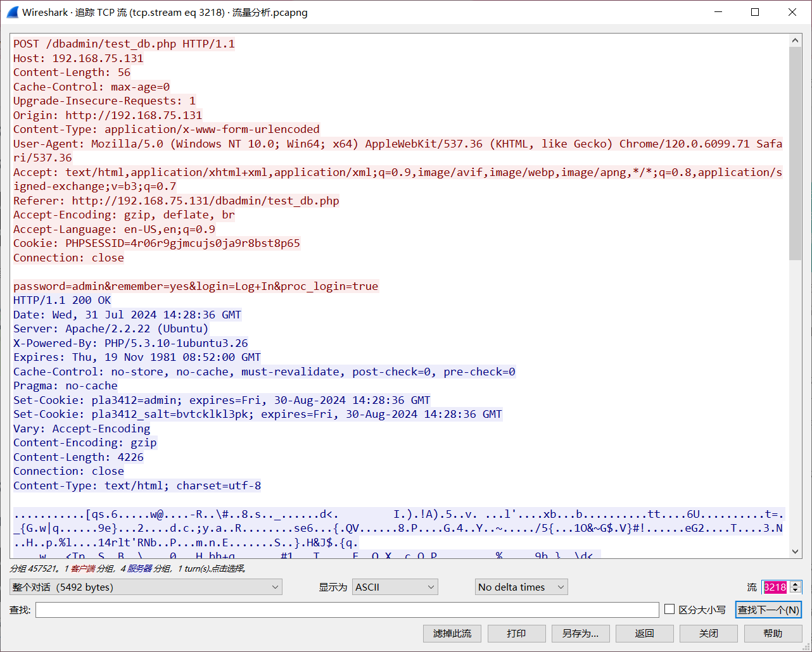Click the Content-Length: 56 line
The height and width of the screenshot is (652, 812).
72,72
